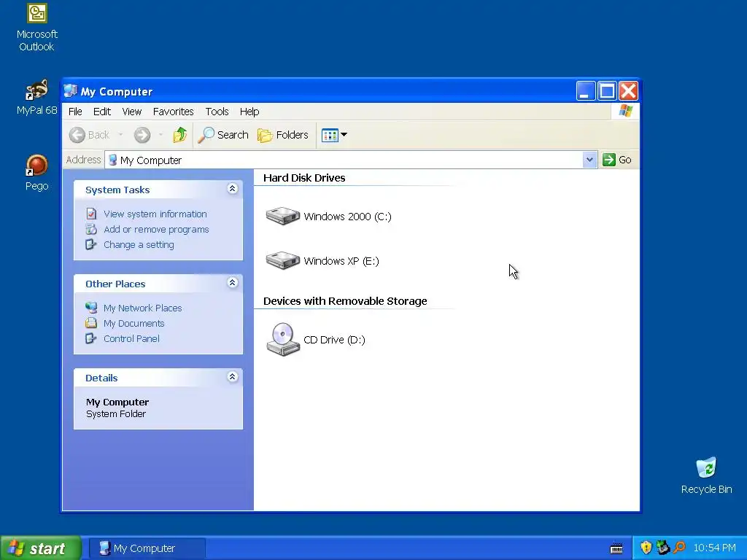Click the My Computer title bar icon
Viewport: 747px width, 560px height.
pos(71,91)
